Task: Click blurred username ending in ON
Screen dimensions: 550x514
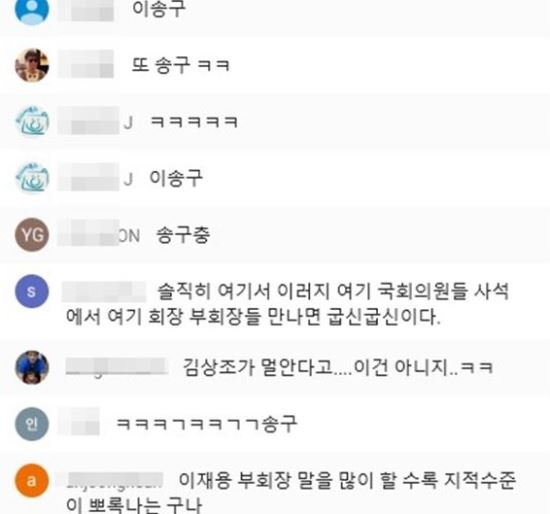Action: (99, 235)
